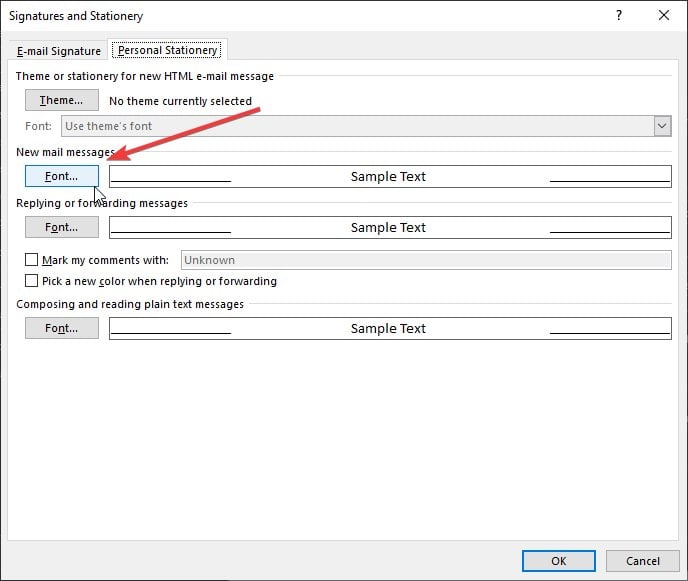
Task: Click the plain text Sample Text preview
Action: click(x=389, y=328)
